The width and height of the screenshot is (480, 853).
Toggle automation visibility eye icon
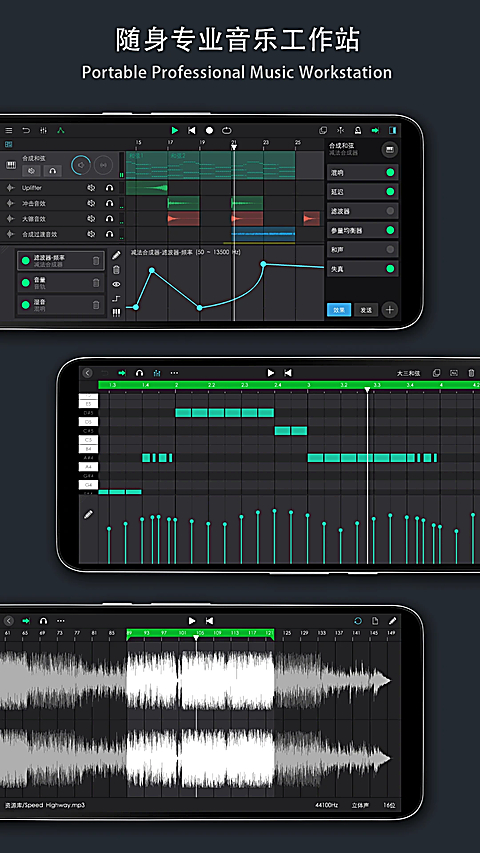coord(116,284)
